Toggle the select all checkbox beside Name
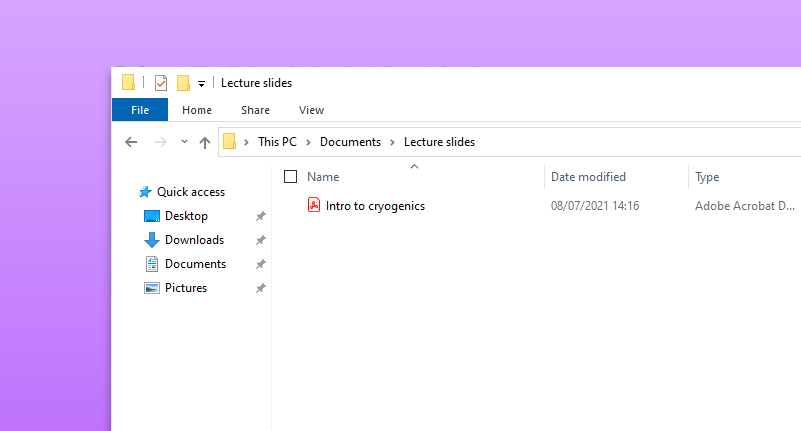This screenshot has height=431, width=801. [x=291, y=177]
